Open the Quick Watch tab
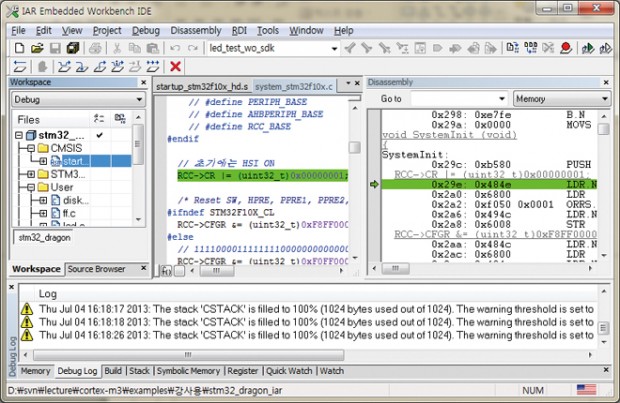The width and height of the screenshot is (620, 403). pyautogui.click(x=289, y=371)
